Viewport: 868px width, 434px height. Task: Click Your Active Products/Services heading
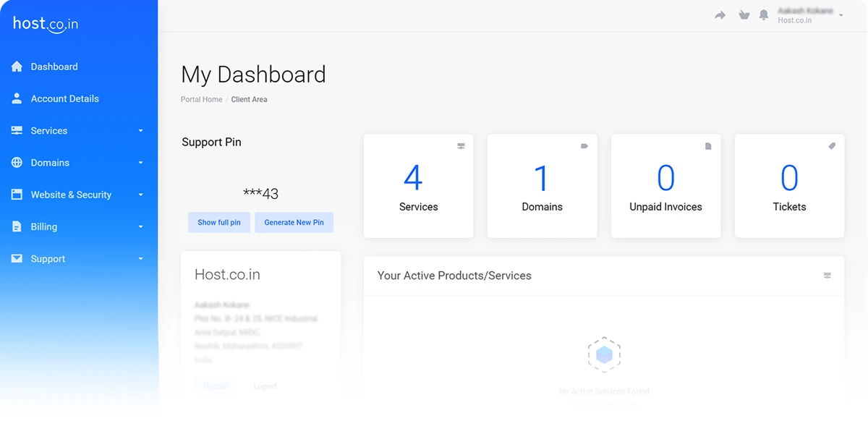click(454, 276)
